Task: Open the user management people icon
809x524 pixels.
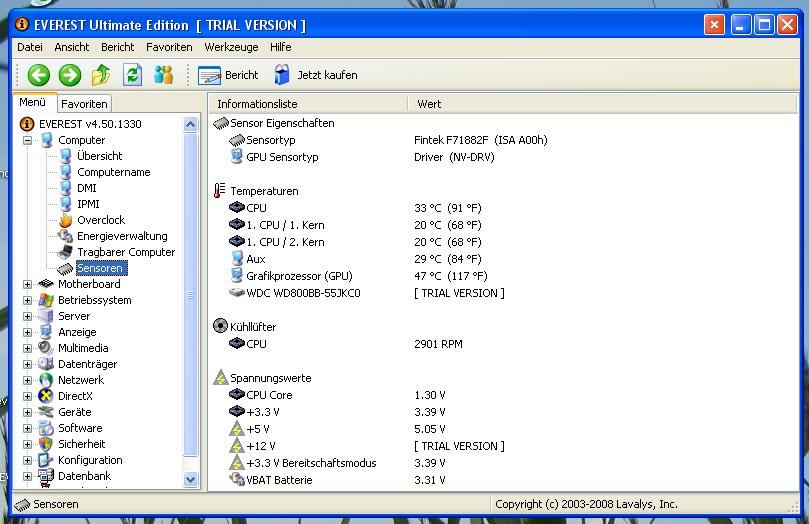Action: click(x=164, y=75)
